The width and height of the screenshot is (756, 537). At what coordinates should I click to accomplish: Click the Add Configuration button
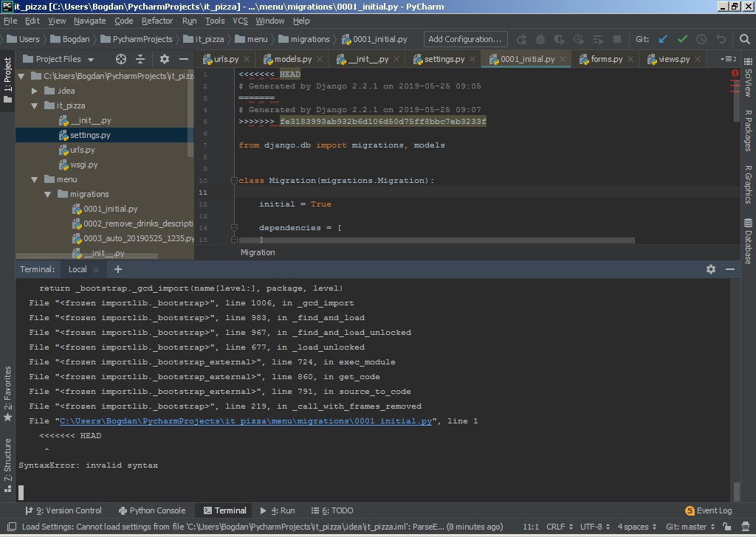click(465, 39)
